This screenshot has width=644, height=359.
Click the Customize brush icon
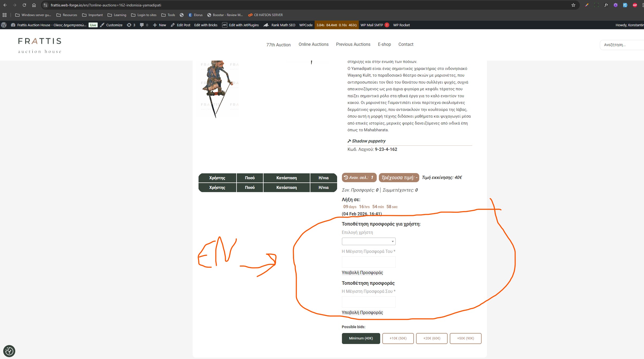[x=102, y=25]
